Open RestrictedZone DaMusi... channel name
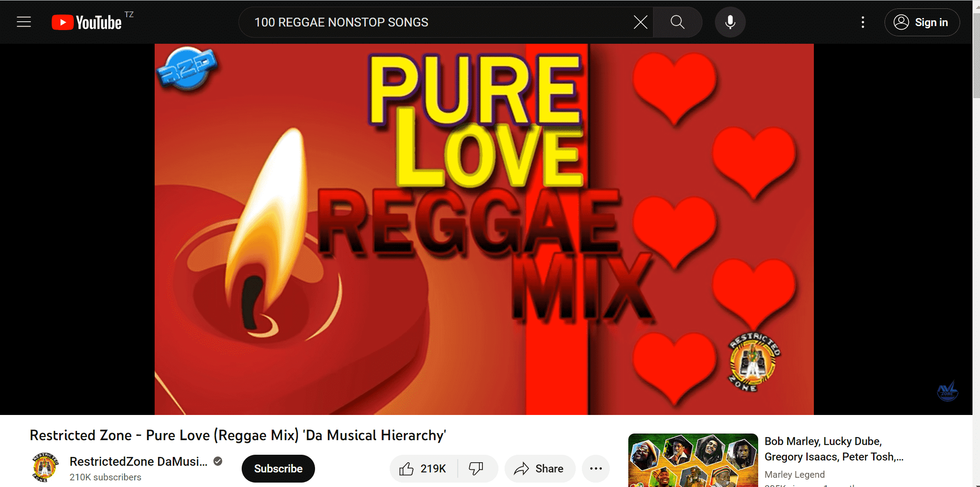The width and height of the screenshot is (980, 487). 138,461
